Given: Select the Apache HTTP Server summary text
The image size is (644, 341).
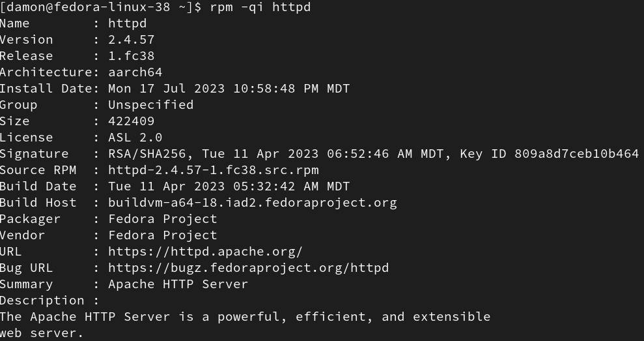Looking at the screenshot, I should tap(178, 284).
